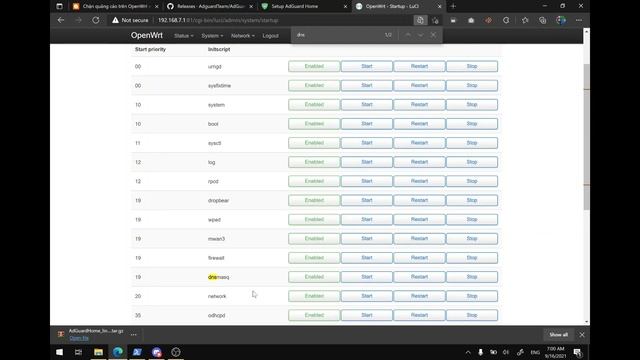640x360 pixels.
Task: Close the find-on-page bar
Action: 433,35
